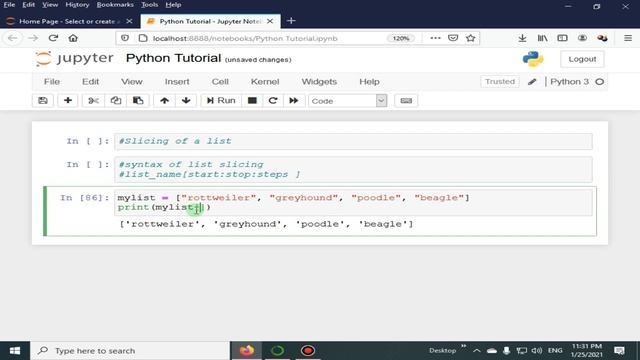
Task: Open the Kernel menu
Action: (265, 82)
